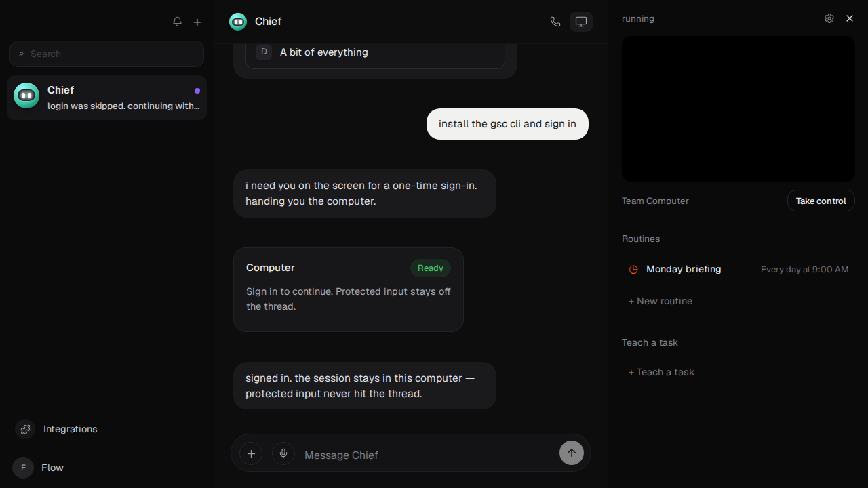The image size is (868, 488).
Task: Open the notifications bell
Action: 177,22
